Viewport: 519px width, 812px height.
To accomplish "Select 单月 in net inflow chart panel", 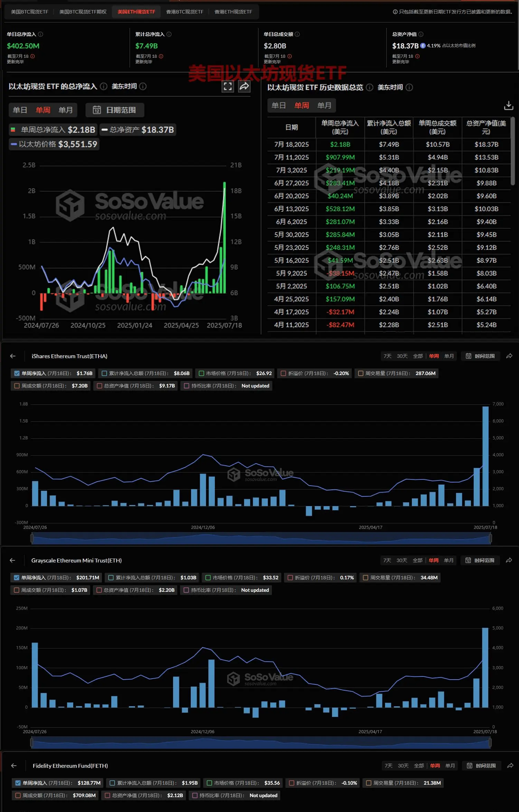I will click(66, 110).
